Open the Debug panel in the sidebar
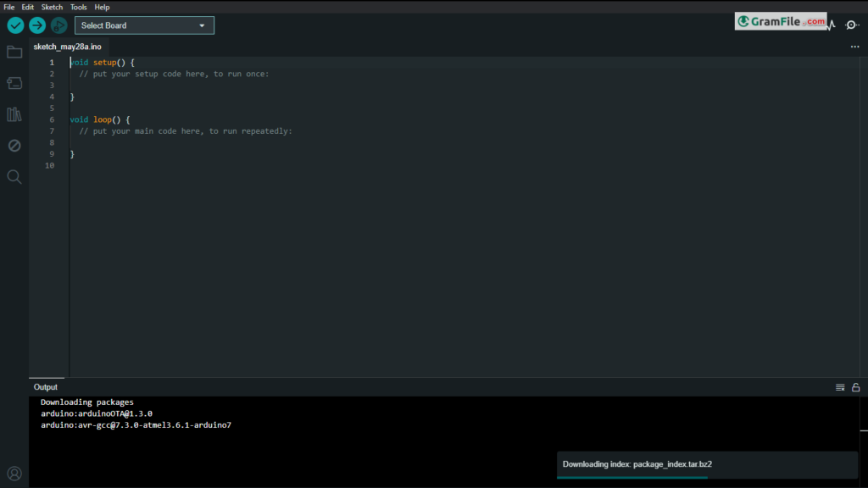The height and width of the screenshot is (488, 868). pos(14,146)
